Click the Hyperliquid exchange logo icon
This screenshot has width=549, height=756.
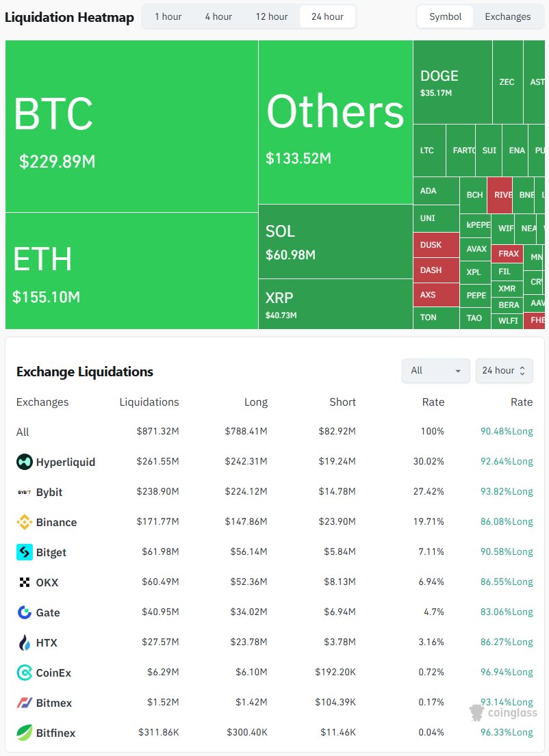[25, 462]
